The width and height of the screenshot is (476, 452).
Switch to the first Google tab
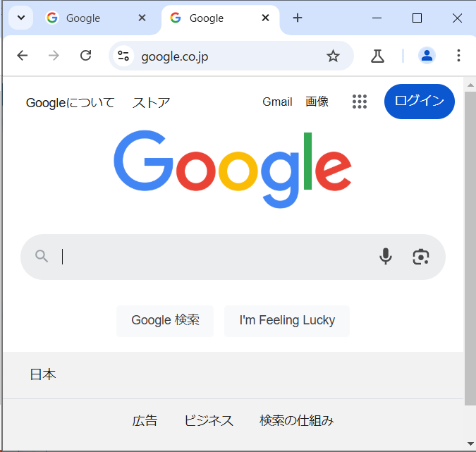pyautogui.click(x=96, y=18)
